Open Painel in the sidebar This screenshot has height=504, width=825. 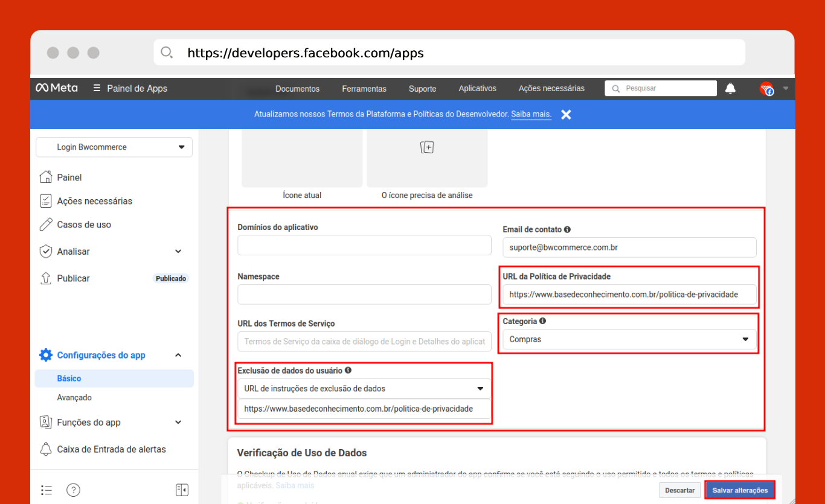pyautogui.click(x=69, y=177)
